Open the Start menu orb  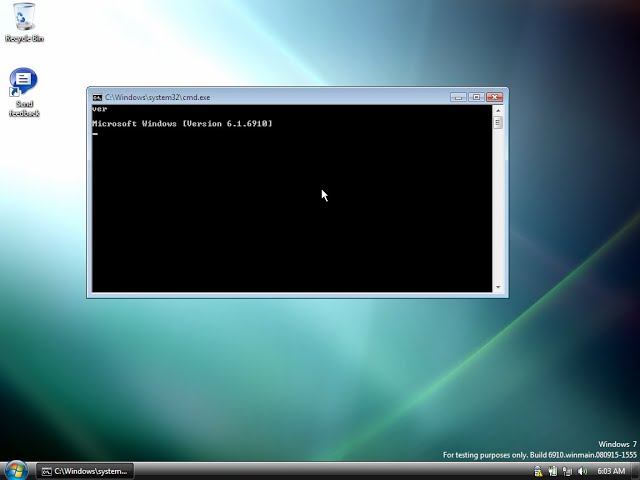click(x=16, y=471)
